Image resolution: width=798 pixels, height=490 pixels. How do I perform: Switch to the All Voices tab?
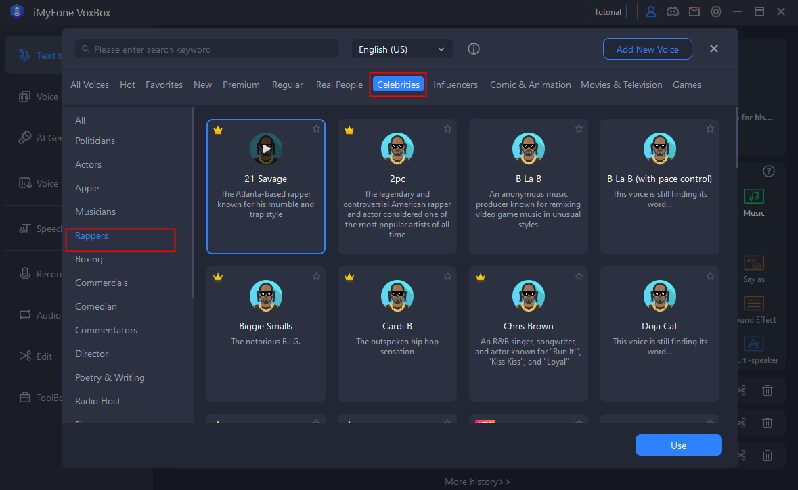click(90, 84)
